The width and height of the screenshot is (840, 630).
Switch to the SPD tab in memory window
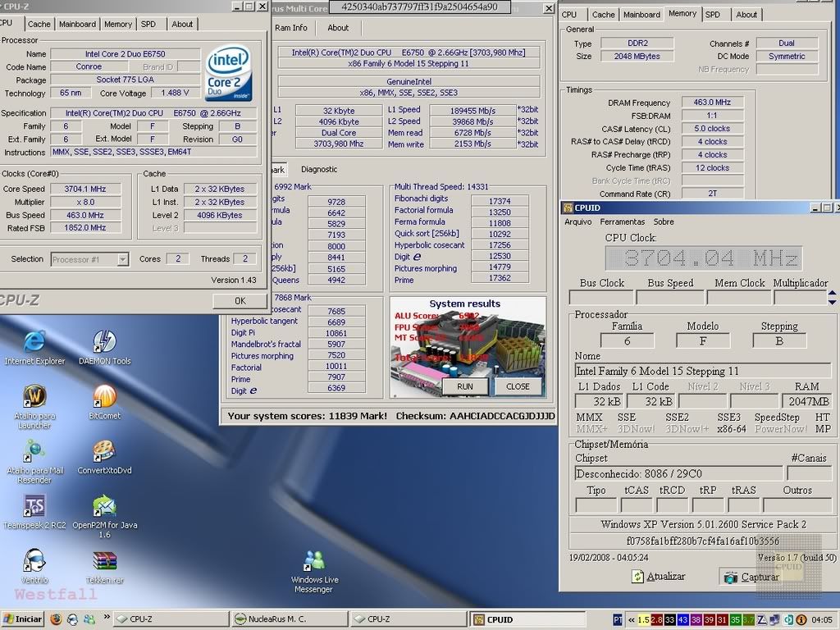[x=713, y=15]
